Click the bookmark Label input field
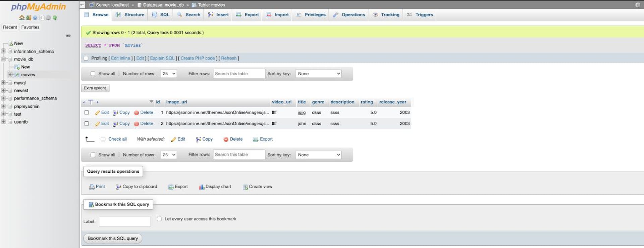644x248 pixels. pyautogui.click(x=125, y=221)
